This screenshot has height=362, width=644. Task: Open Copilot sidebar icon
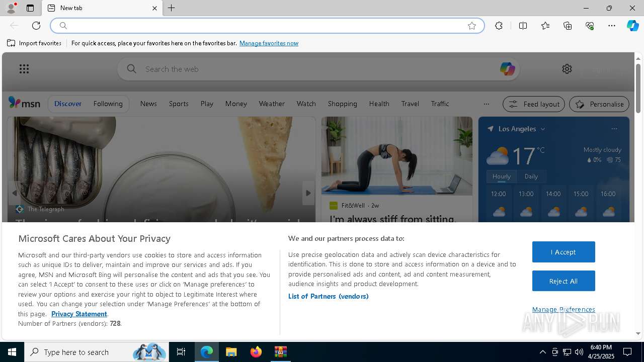pos(632,26)
